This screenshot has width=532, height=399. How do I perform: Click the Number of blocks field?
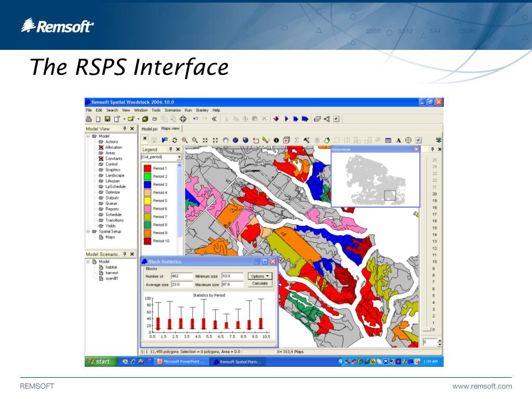click(x=181, y=276)
